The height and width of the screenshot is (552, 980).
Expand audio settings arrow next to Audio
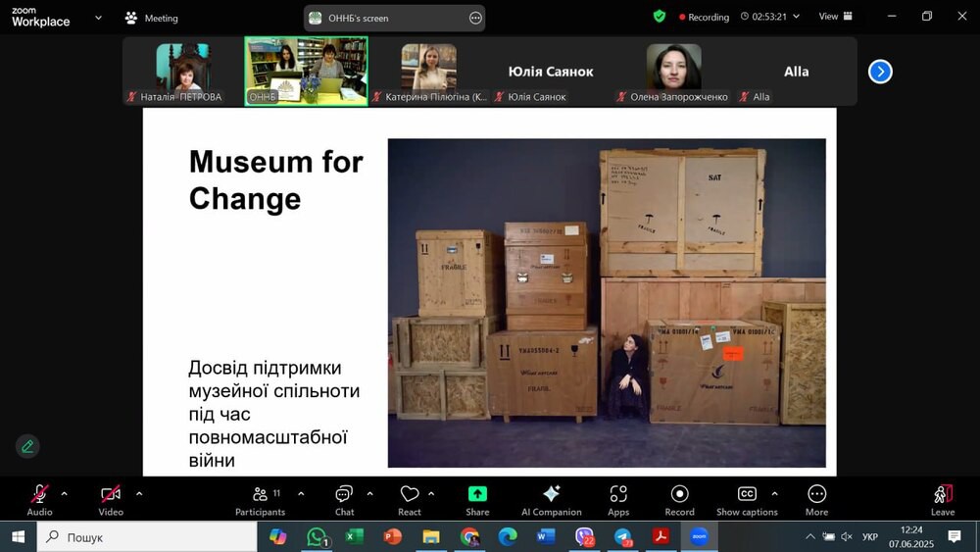pos(65,493)
